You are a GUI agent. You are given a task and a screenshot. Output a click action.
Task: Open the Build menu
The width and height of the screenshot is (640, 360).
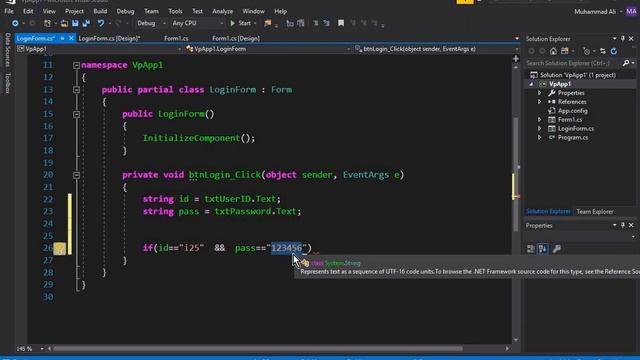100,11
